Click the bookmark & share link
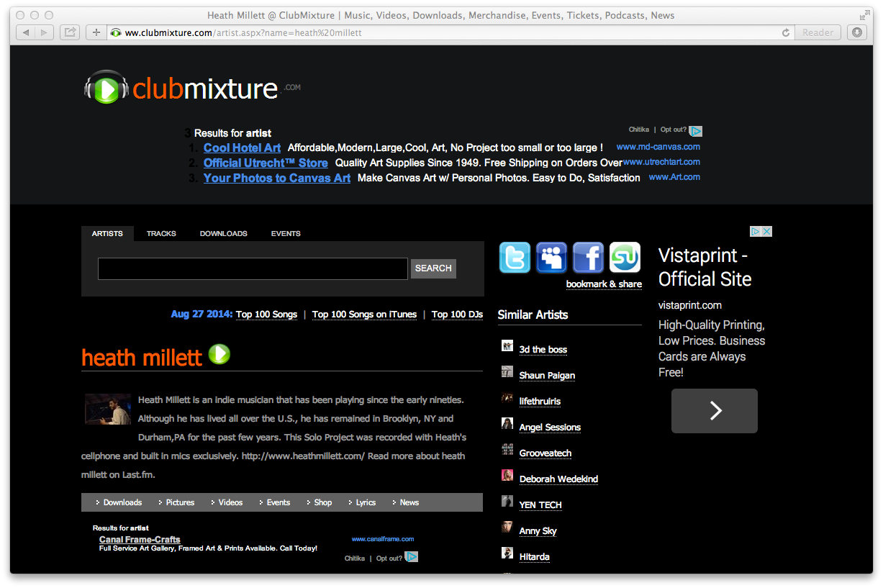Image resolution: width=883 pixels, height=588 pixels. point(604,284)
